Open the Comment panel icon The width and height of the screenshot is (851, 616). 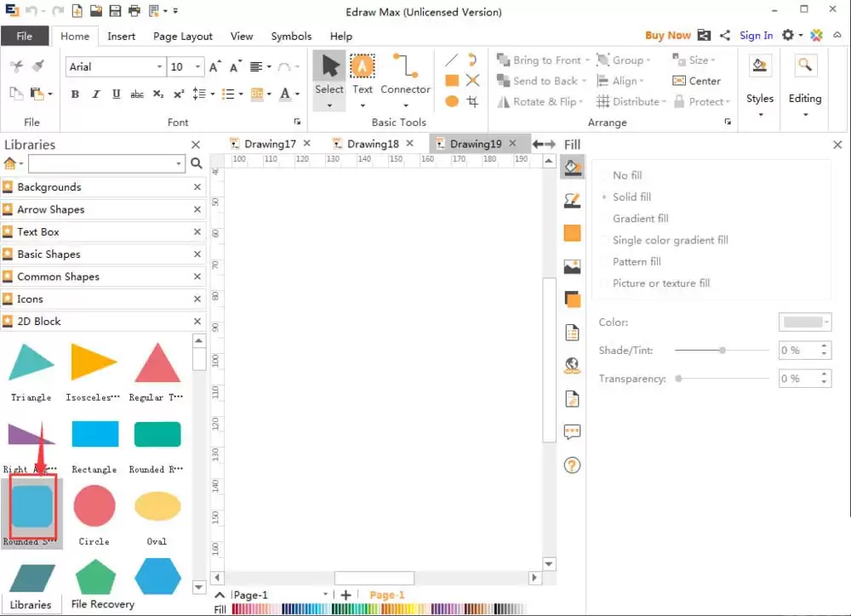coord(572,431)
